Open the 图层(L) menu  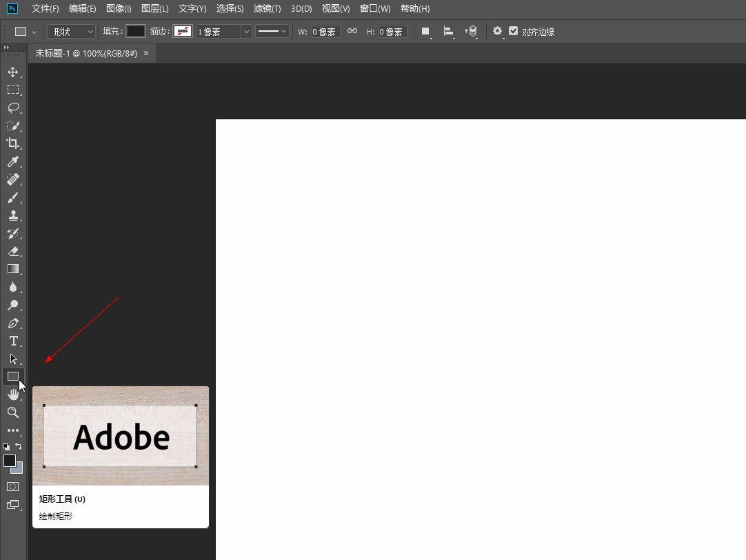pos(154,8)
